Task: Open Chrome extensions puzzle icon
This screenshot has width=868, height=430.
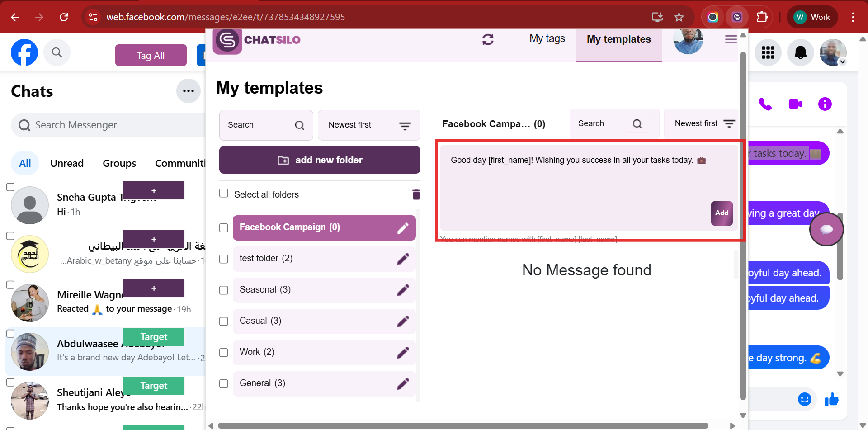Action: [x=762, y=17]
